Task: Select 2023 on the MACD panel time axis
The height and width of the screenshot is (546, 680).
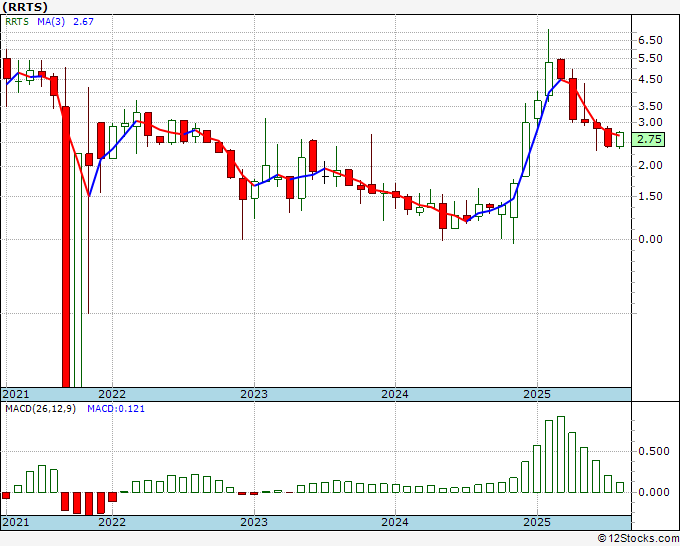Action: (x=254, y=522)
